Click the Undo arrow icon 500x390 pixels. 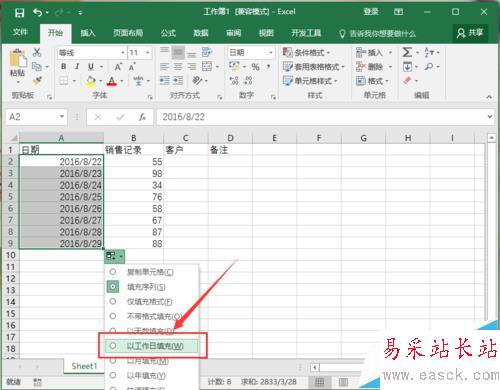click(37, 13)
